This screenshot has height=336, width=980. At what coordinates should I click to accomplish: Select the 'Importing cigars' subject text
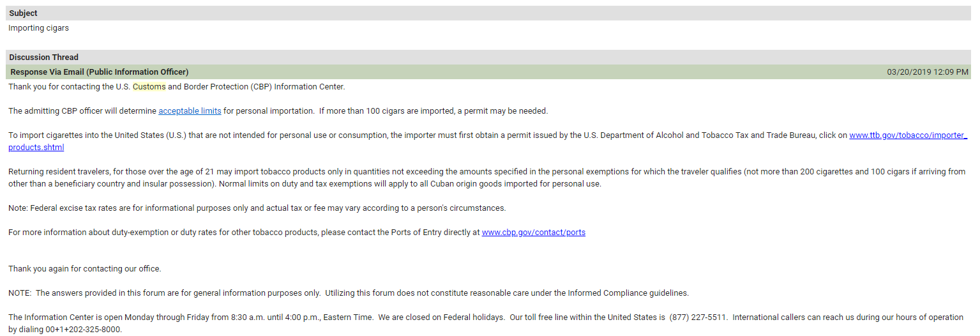pos(38,28)
